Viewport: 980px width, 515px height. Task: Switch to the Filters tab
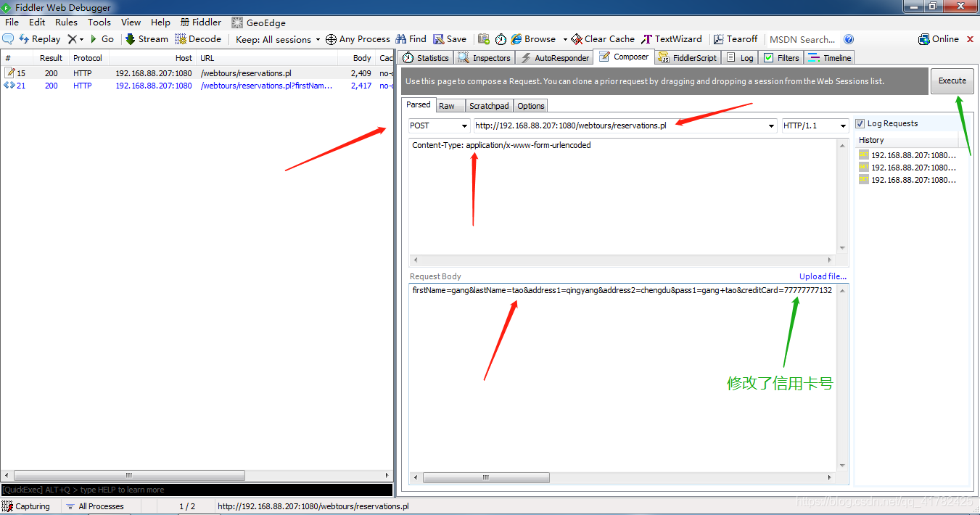click(781, 58)
